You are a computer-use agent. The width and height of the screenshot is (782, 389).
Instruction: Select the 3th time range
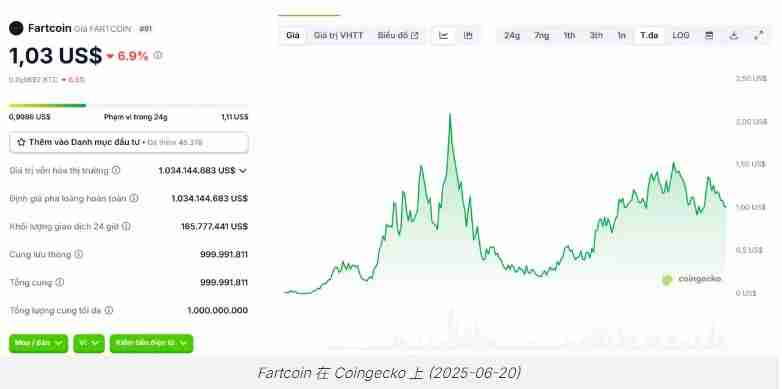(x=596, y=35)
